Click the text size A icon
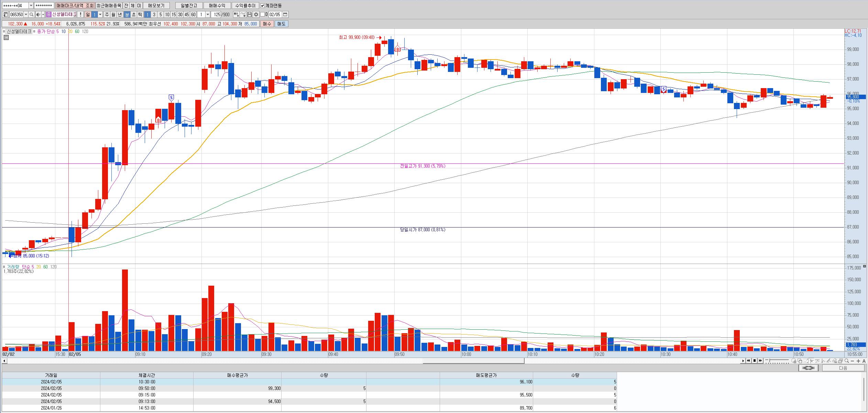 click(864, 361)
